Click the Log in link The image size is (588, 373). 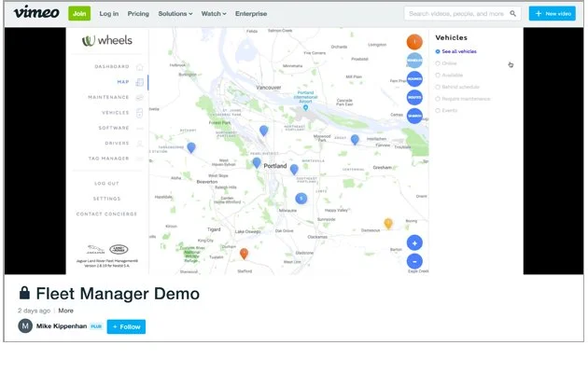[x=109, y=13]
